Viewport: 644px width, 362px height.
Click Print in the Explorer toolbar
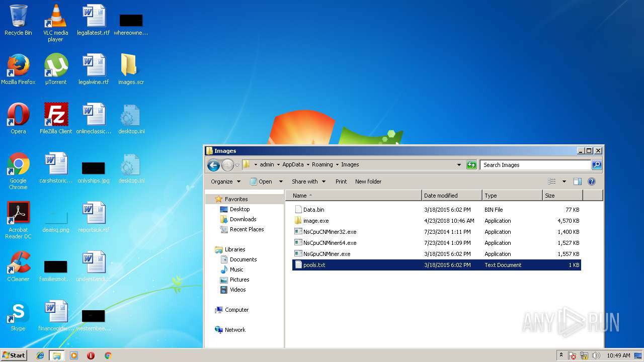point(341,182)
